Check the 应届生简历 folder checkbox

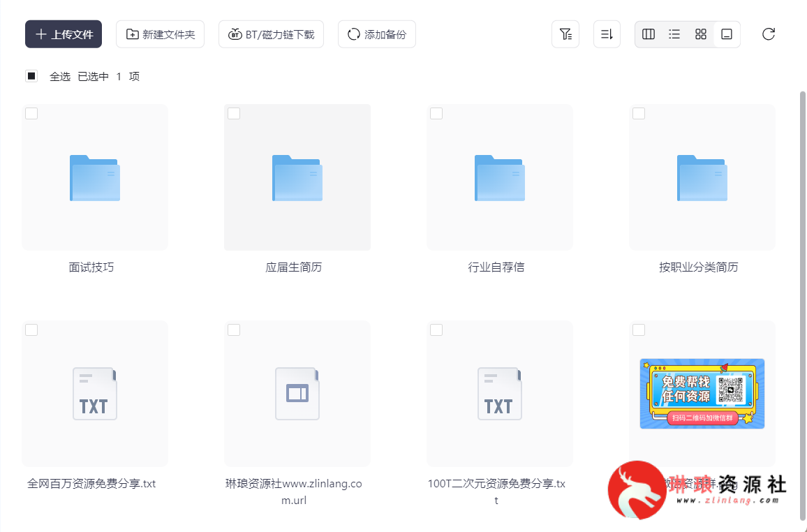tap(234, 113)
